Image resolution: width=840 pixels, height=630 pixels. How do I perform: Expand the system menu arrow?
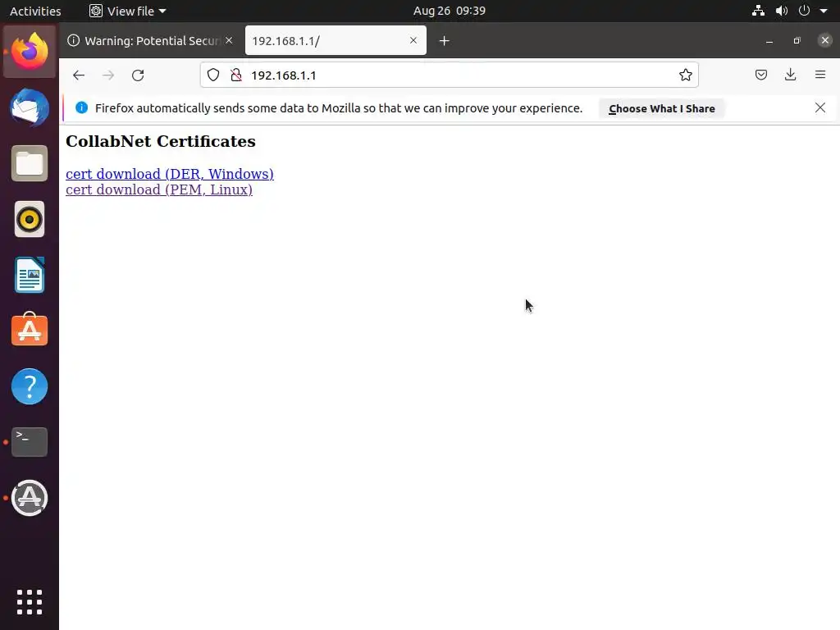[x=824, y=11]
